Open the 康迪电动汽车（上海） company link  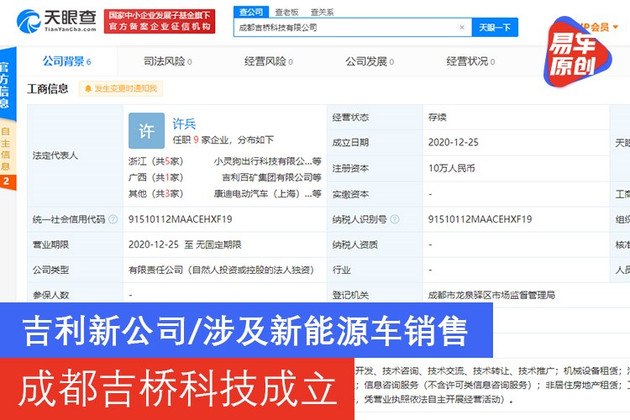tap(267, 194)
